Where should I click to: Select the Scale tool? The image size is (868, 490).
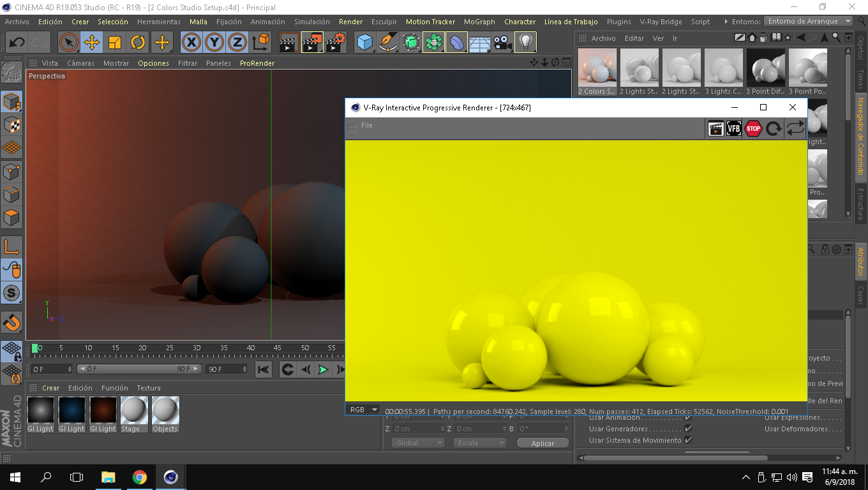click(115, 43)
